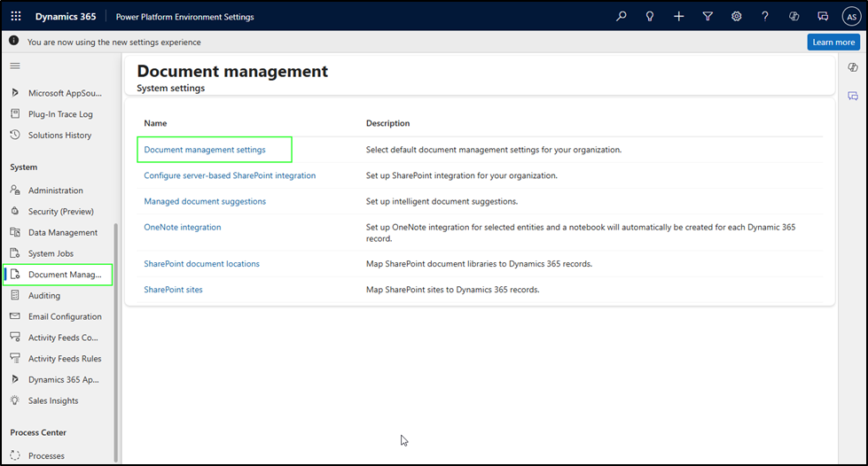Open the app launcher waffle icon
This screenshot has height=466, width=868.
coord(16,16)
